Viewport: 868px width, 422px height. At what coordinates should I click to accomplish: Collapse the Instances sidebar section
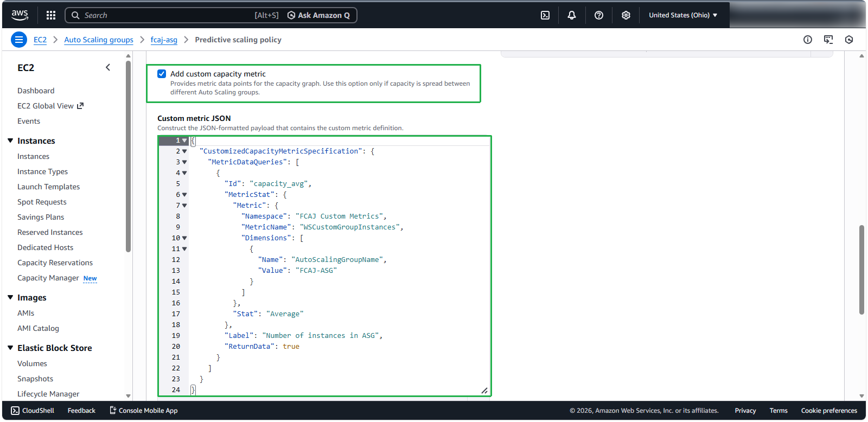click(10, 140)
